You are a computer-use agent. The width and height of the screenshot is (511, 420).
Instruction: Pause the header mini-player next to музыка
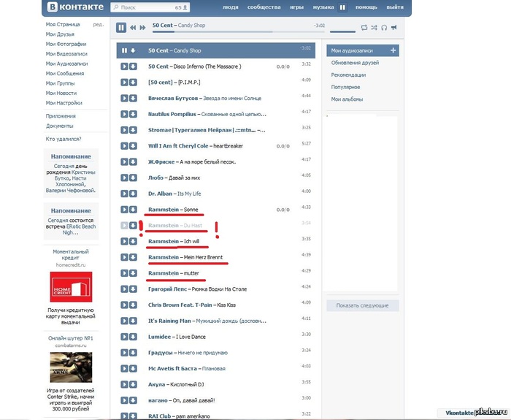342,7
